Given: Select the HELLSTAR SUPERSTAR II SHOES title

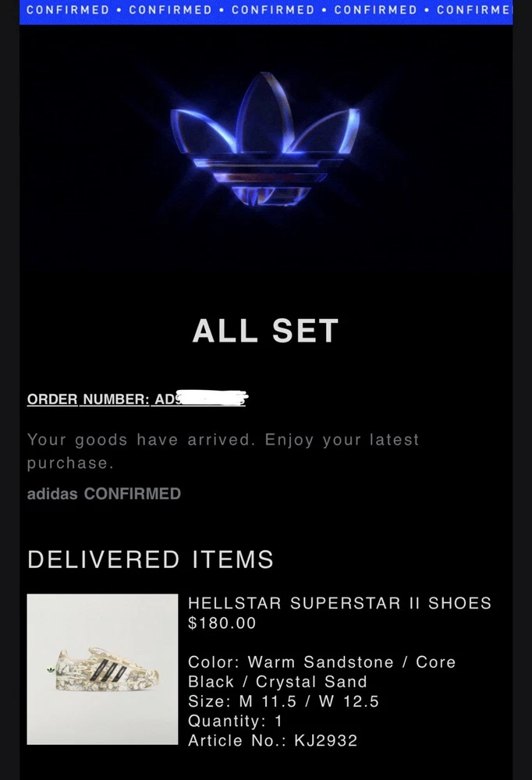Looking at the screenshot, I should (339, 603).
